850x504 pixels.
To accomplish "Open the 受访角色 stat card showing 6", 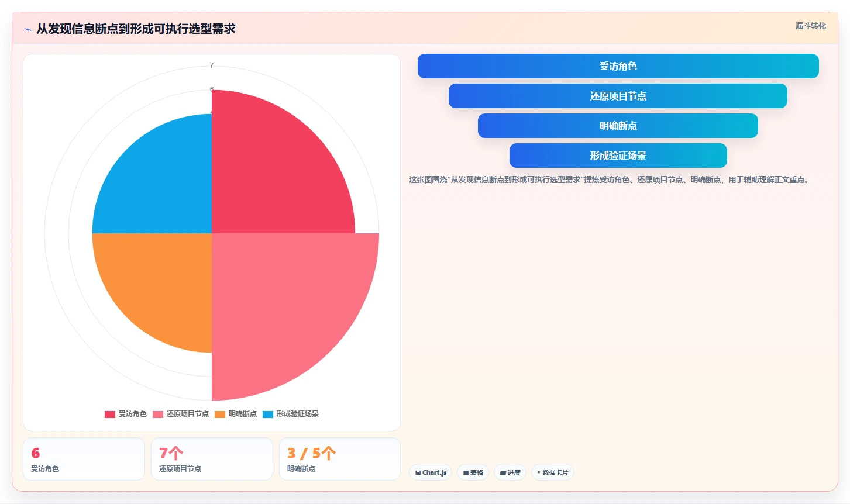I will coord(84,459).
